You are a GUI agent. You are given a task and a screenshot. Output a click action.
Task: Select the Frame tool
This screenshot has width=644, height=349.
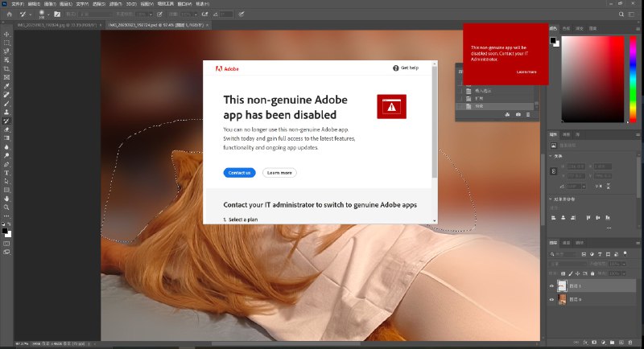(x=6, y=77)
